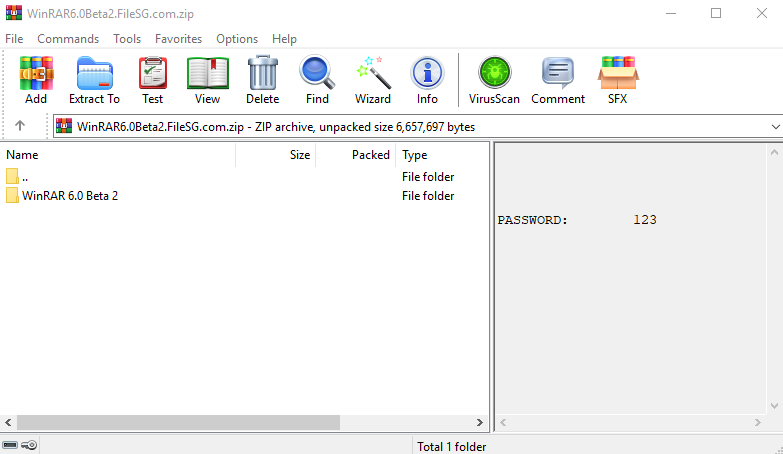Click the WinRAR app icon in title bar
The height and width of the screenshot is (454, 783).
click(13, 12)
